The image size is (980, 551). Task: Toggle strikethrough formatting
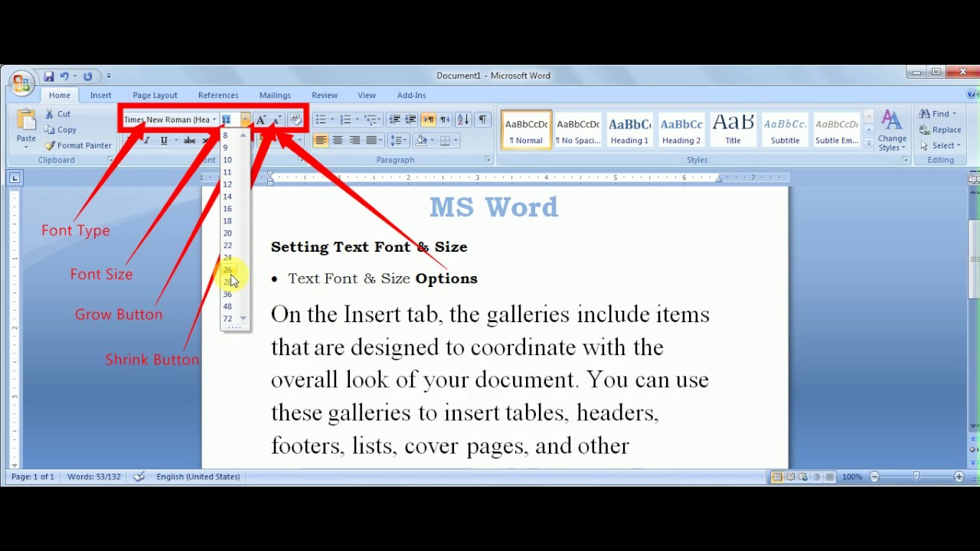[x=189, y=140]
